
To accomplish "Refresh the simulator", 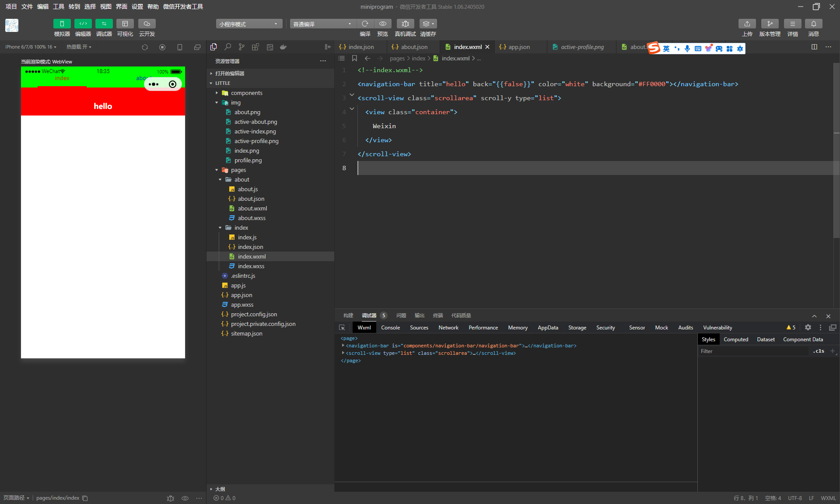I will (145, 47).
